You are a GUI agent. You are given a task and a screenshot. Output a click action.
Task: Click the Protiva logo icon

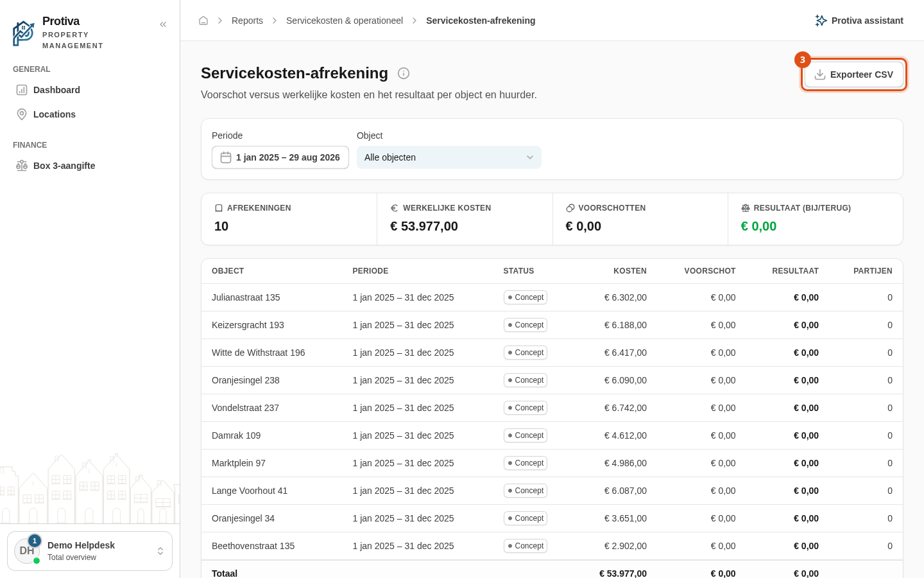[x=23, y=33]
